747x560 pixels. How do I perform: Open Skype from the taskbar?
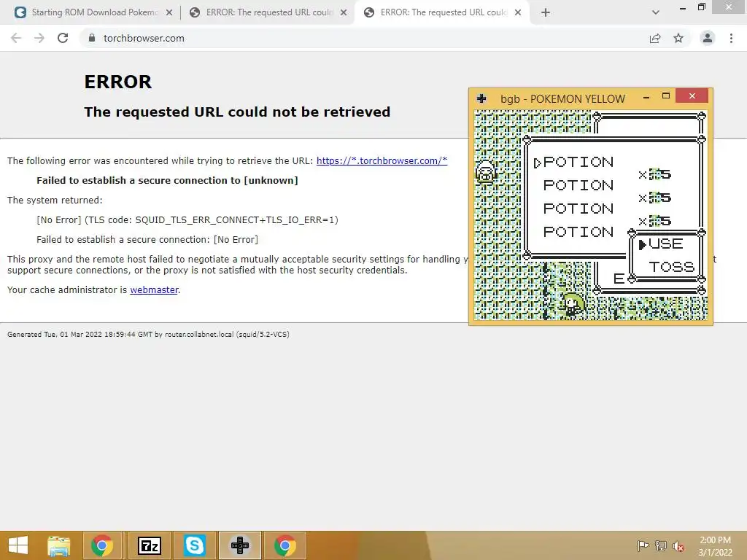pos(195,545)
